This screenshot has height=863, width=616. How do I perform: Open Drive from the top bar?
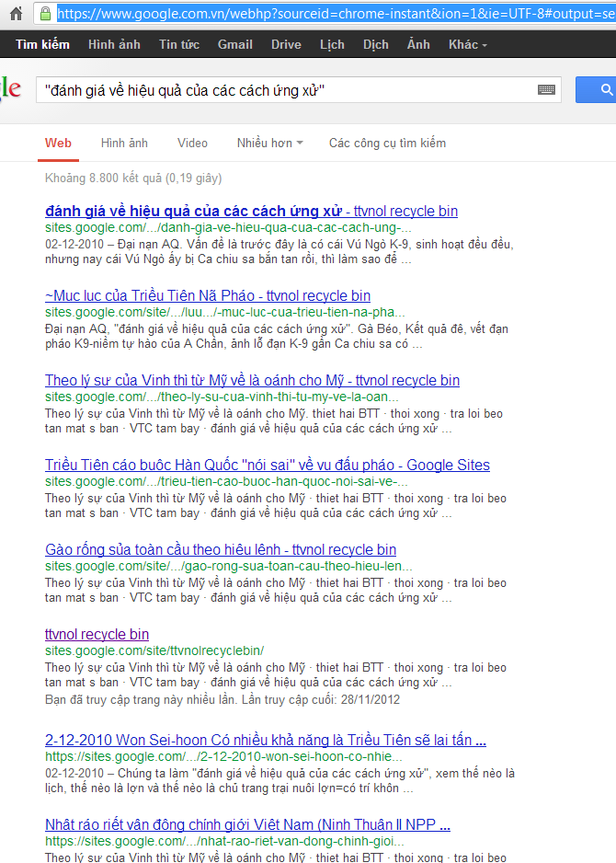tap(286, 44)
